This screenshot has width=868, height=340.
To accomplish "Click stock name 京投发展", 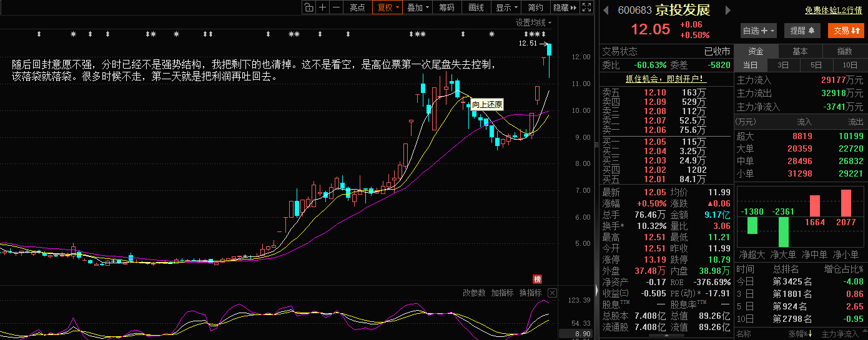I will pos(683,10).
